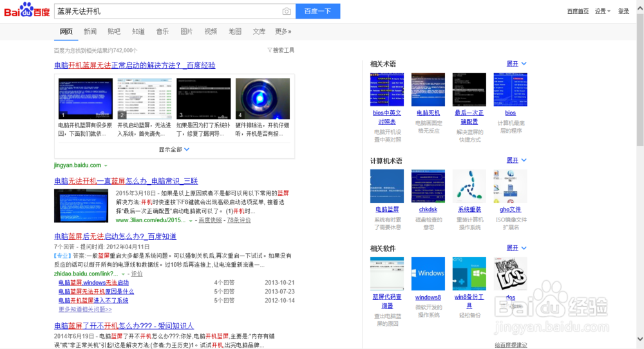Click gho文件 icon thumbnail
Viewport: 644px width, 349px height.
click(510, 186)
